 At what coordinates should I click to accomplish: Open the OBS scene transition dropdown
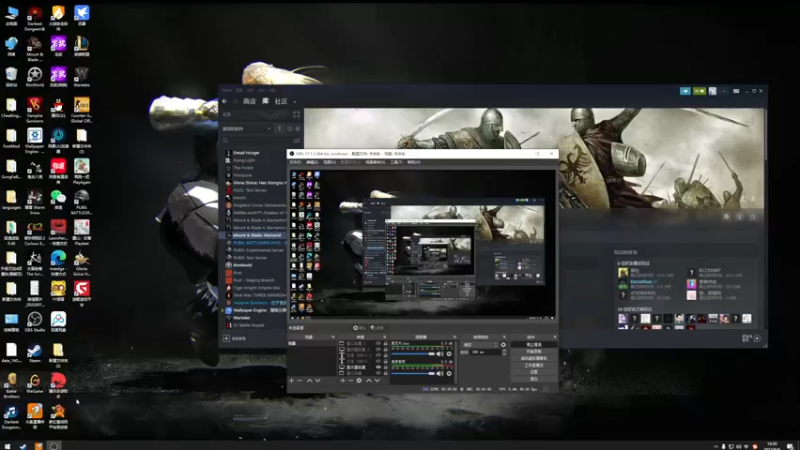(480, 344)
